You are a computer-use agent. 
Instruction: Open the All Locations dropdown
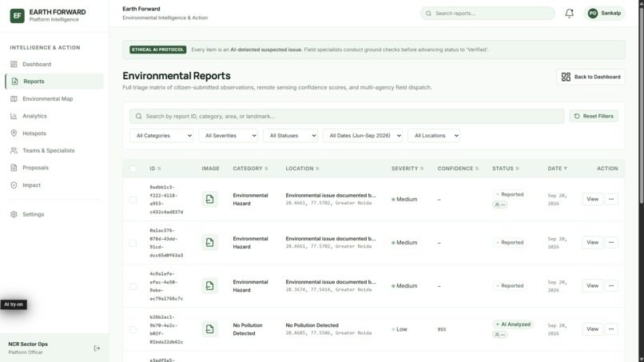coord(434,136)
